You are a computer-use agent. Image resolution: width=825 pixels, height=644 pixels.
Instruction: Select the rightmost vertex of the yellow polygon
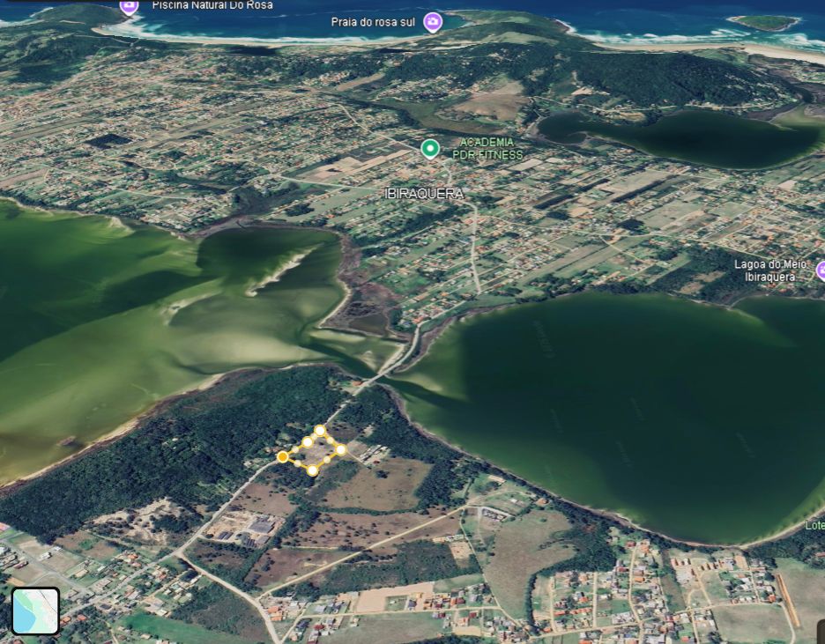tap(340, 449)
